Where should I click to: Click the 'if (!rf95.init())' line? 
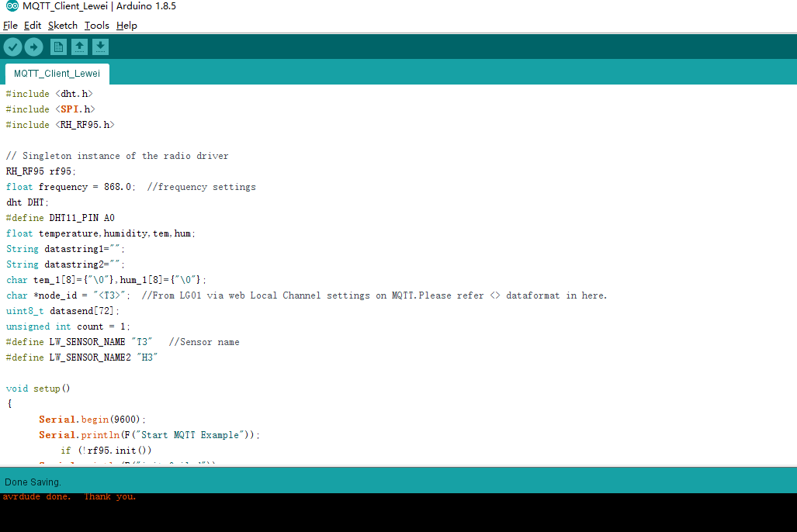[106, 451]
